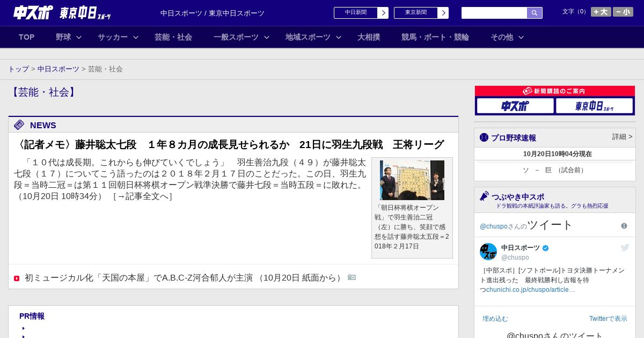
Task: Click the search magnifier button
Action: tap(535, 13)
